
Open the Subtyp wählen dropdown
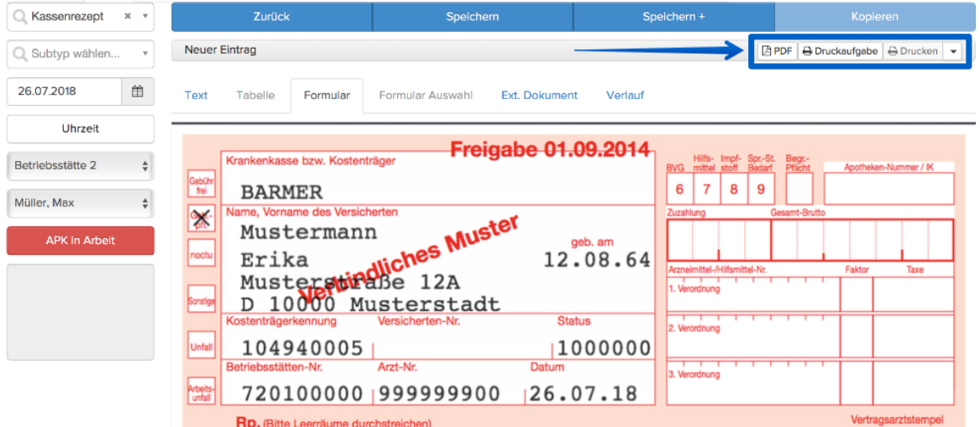point(81,54)
